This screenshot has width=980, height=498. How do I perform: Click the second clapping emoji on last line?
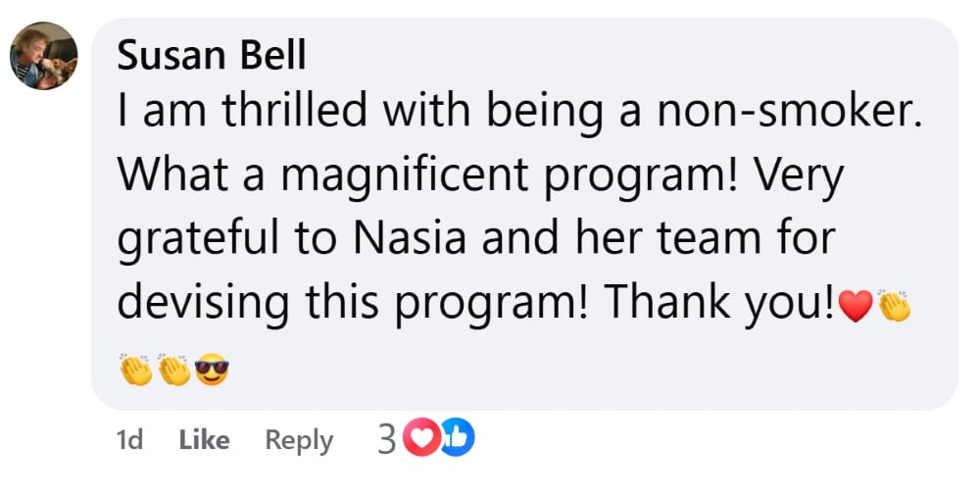click(x=174, y=370)
